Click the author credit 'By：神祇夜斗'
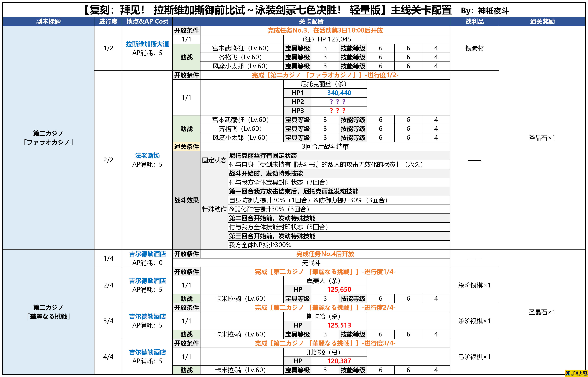The height and width of the screenshot is (377, 588). pyautogui.click(x=484, y=11)
